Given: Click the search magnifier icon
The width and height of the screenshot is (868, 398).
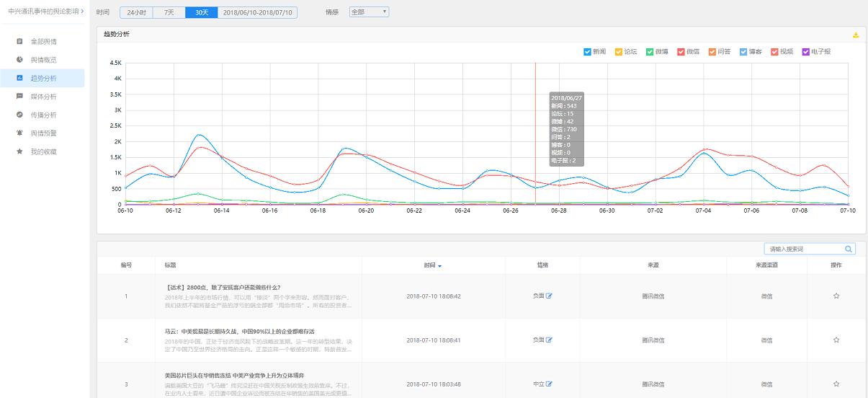Looking at the screenshot, I should [849, 249].
